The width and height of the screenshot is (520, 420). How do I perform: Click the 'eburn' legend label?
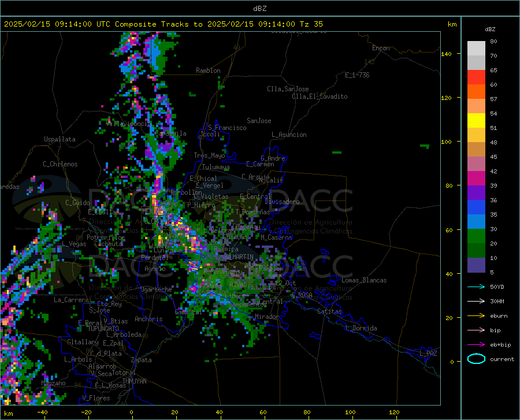click(499, 316)
